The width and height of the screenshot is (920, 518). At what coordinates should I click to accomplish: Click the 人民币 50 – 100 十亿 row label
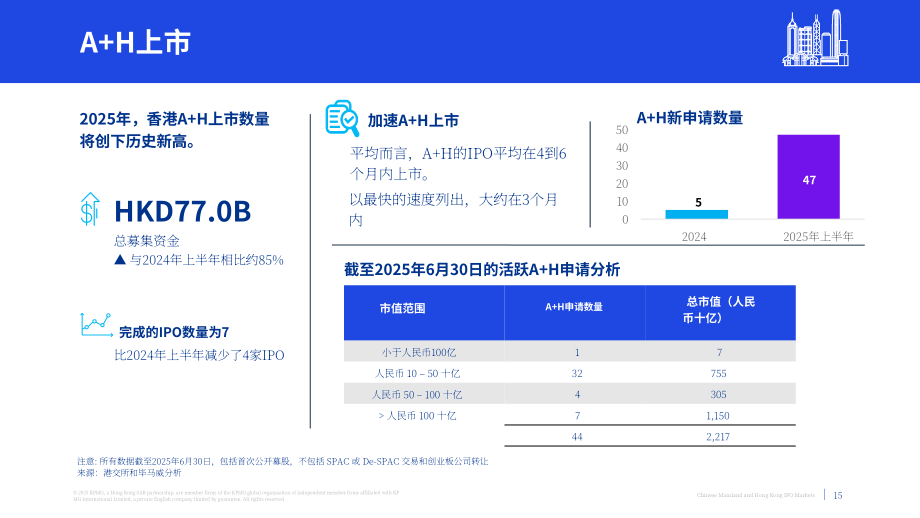click(x=417, y=395)
